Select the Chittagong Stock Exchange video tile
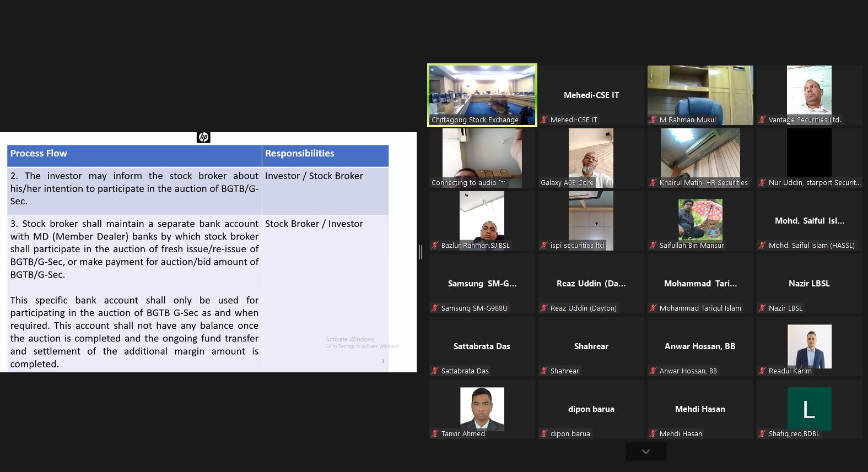Screen dimensions: 868x472 482,95
